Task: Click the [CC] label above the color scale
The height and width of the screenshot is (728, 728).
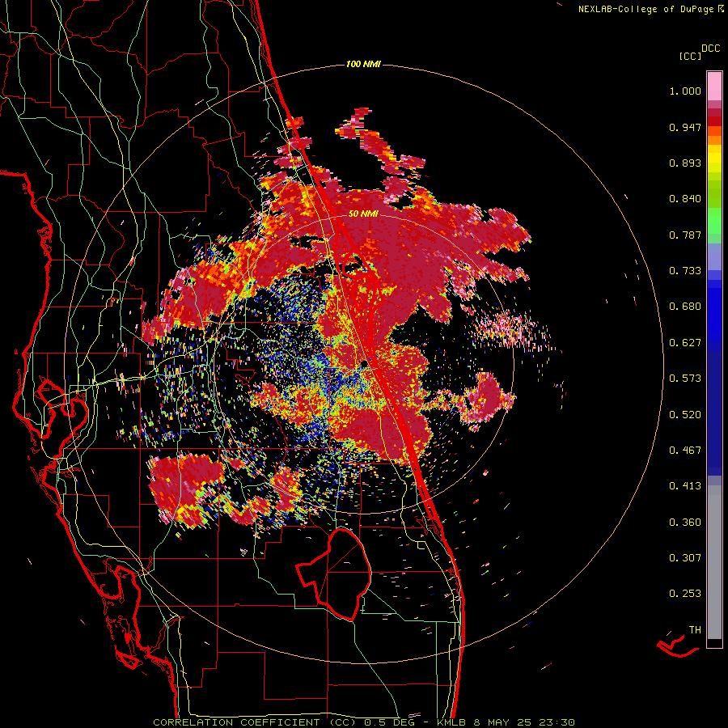Action: click(x=691, y=56)
